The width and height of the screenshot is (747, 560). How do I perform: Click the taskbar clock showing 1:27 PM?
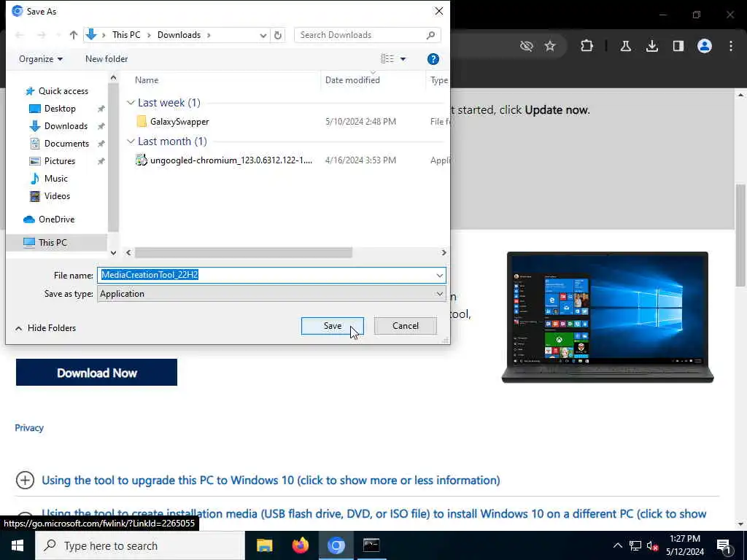tap(684, 545)
